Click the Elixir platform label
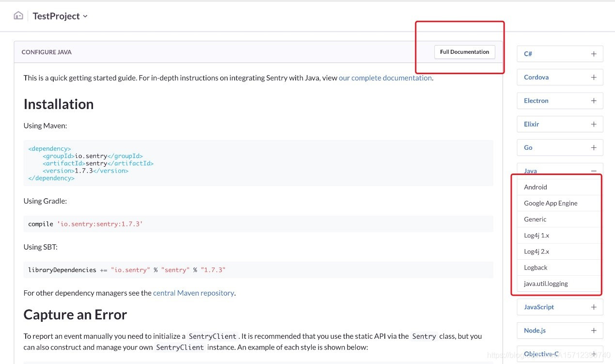The height and width of the screenshot is (364, 615). tap(531, 124)
